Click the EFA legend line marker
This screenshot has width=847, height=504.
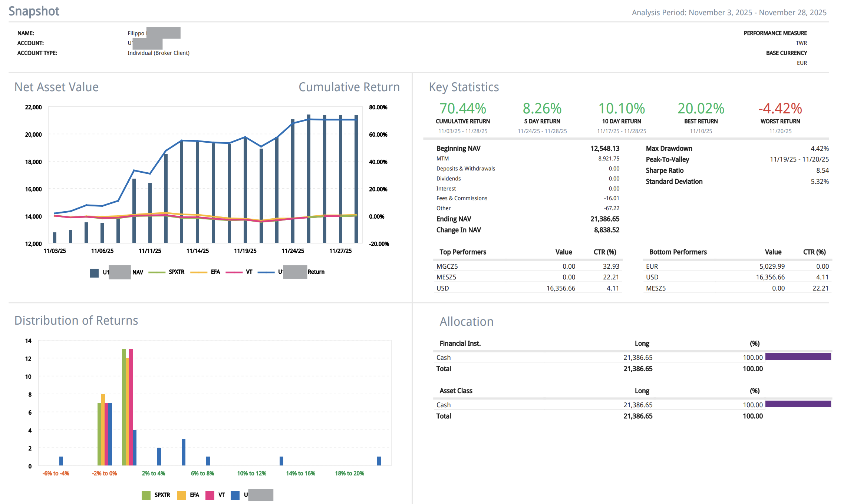click(198, 272)
